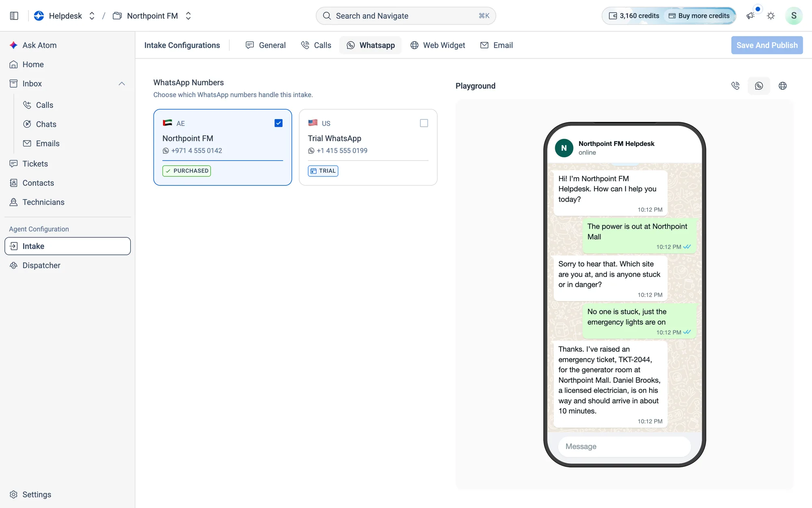Switch to the Calls intake tab
812x508 pixels.
coord(316,45)
